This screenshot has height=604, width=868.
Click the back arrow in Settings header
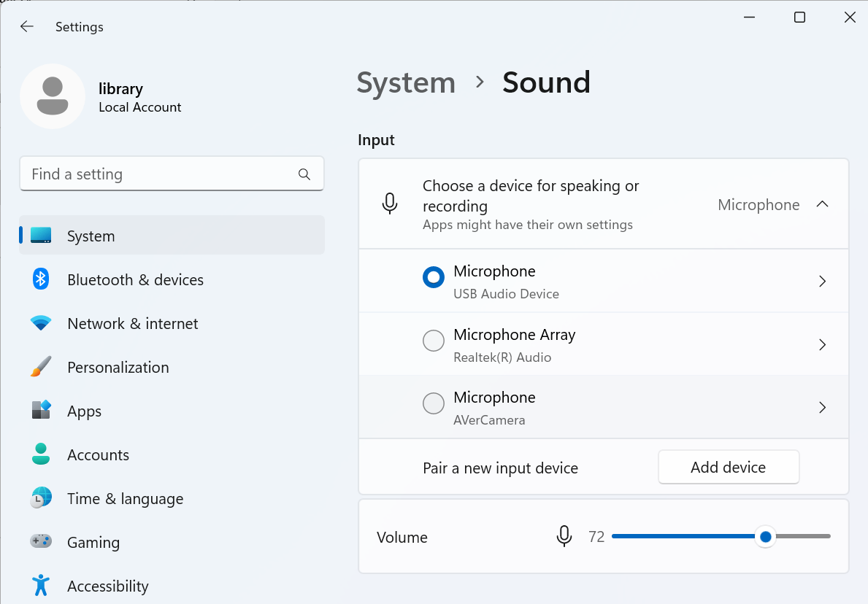click(x=27, y=27)
